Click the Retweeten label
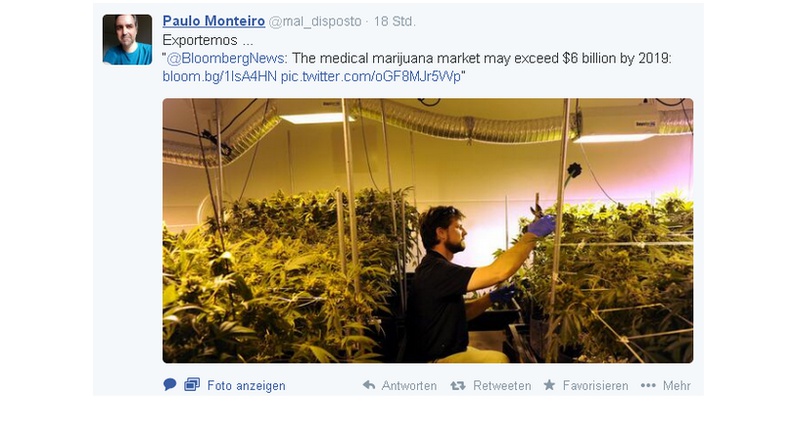The width and height of the screenshot is (794, 431). (x=502, y=386)
